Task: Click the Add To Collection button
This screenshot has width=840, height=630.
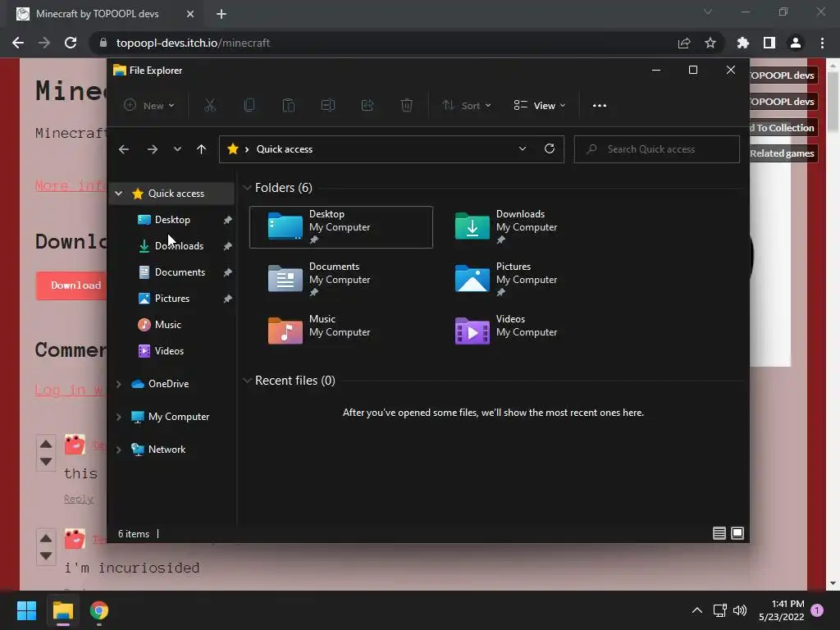Action: [783, 127]
